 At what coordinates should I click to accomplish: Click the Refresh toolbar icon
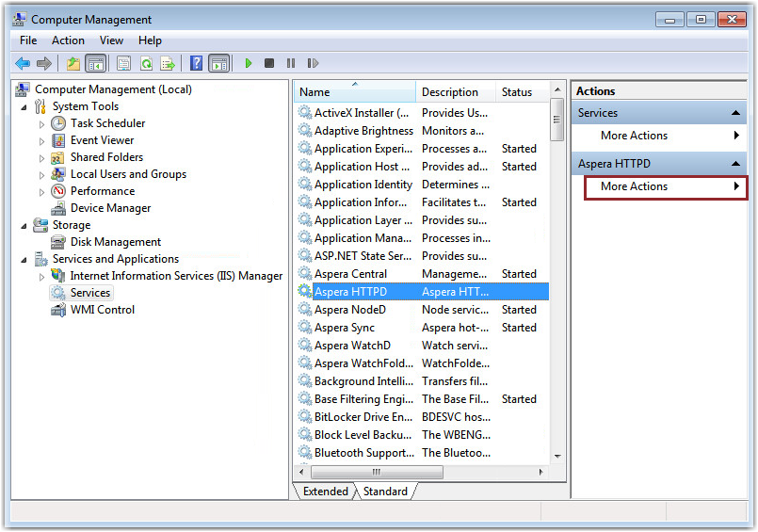click(x=146, y=63)
